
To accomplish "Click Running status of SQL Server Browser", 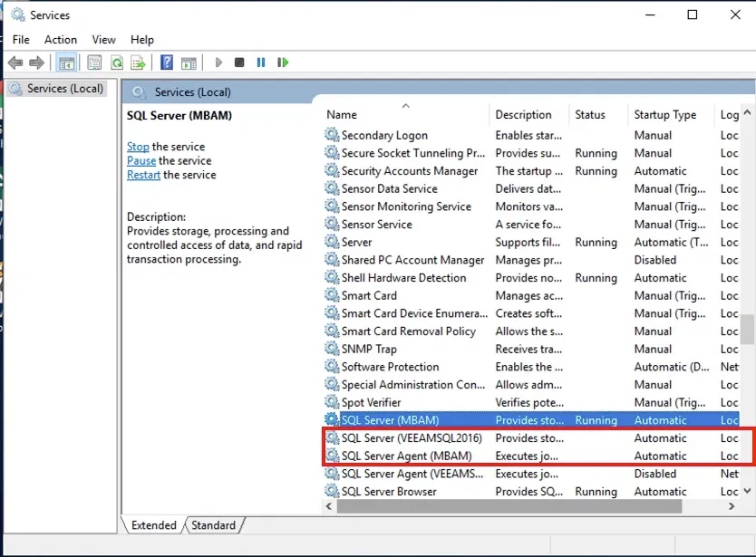I will pyautogui.click(x=596, y=492).
